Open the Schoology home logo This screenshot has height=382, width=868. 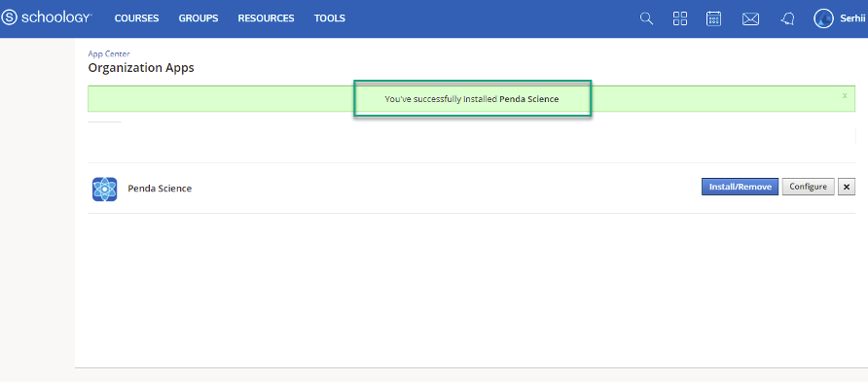coord(47,18)
